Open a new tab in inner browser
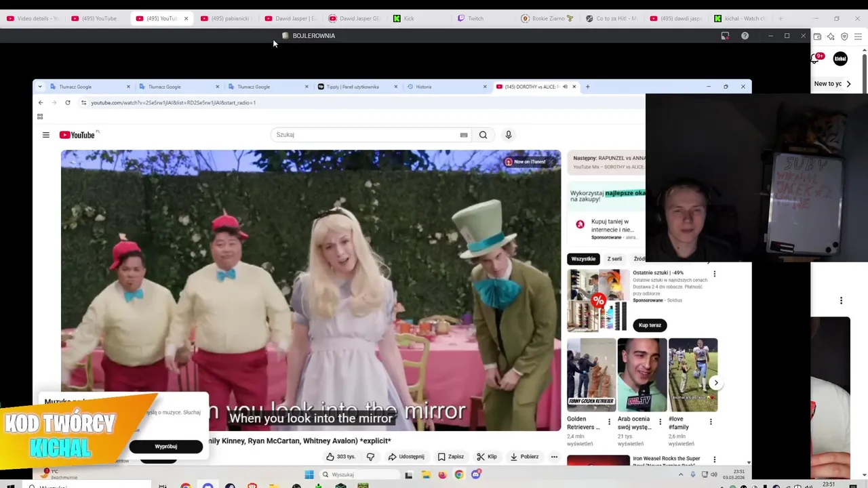 [588, 87]
